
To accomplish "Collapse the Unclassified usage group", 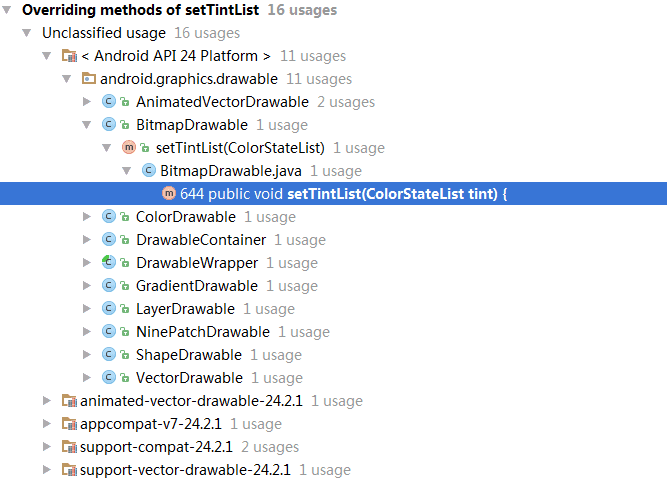I will (27, 33).
